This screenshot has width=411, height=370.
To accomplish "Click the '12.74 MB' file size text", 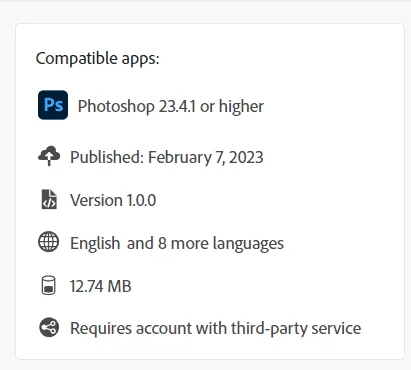I will pyautogui.click(x=101, y=286).
